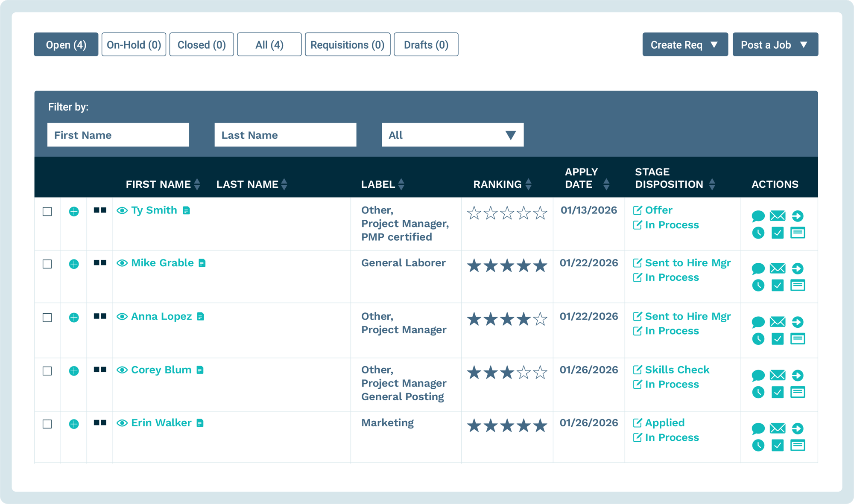The height and width of the screenshot is (504, 854).
Task: Select Erin Walker row checkbox
Action: click(47, 424)
